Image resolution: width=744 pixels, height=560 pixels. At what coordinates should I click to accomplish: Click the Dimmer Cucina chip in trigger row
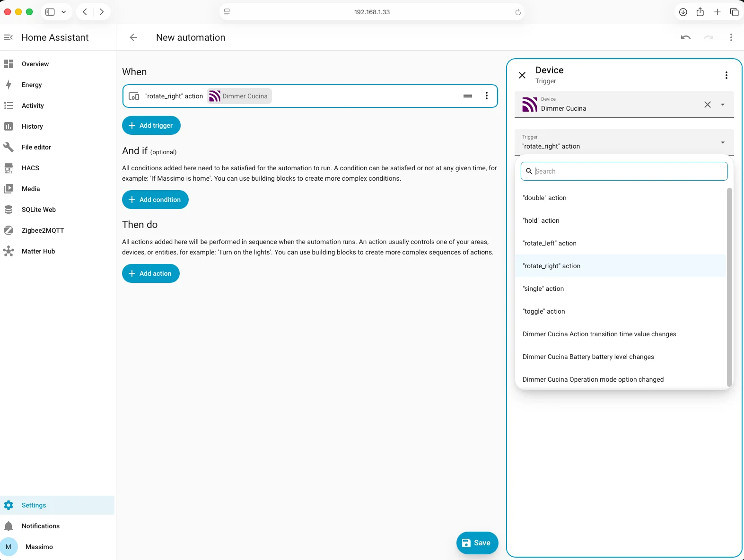coord(239,96)
